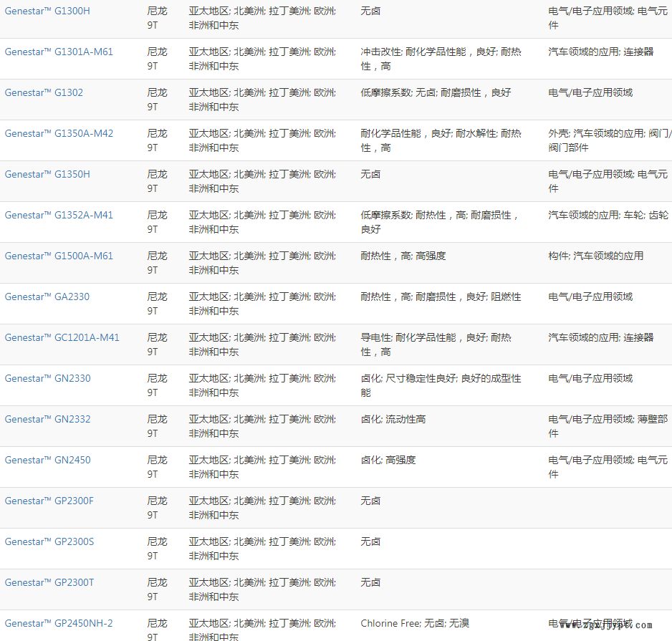Open Genestar G1302 product page
The width and height of the screenshot is (672, 641).
click(x=44, y=93)
